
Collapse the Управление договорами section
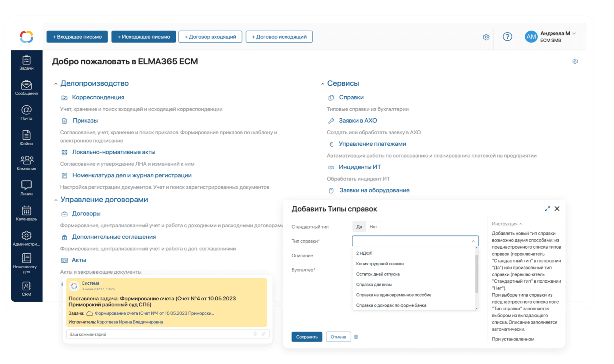[56, 200]
